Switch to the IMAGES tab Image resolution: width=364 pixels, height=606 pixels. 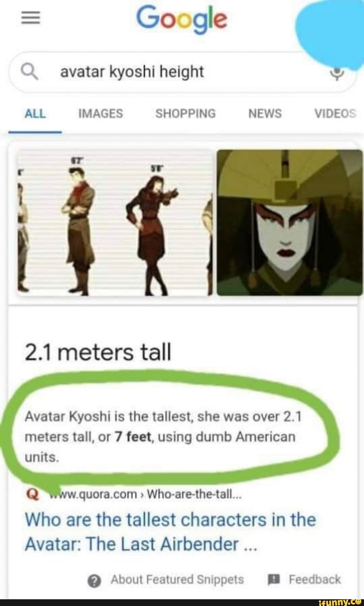(100, 114)
